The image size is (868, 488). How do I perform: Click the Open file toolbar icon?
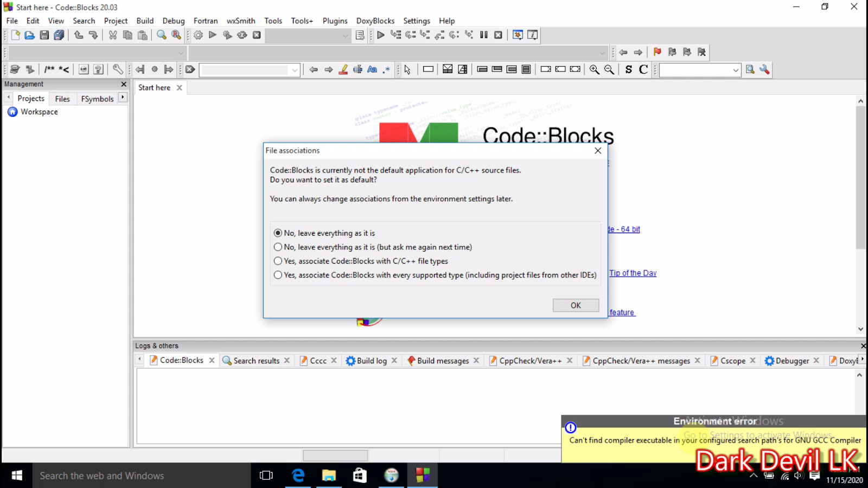30,35
